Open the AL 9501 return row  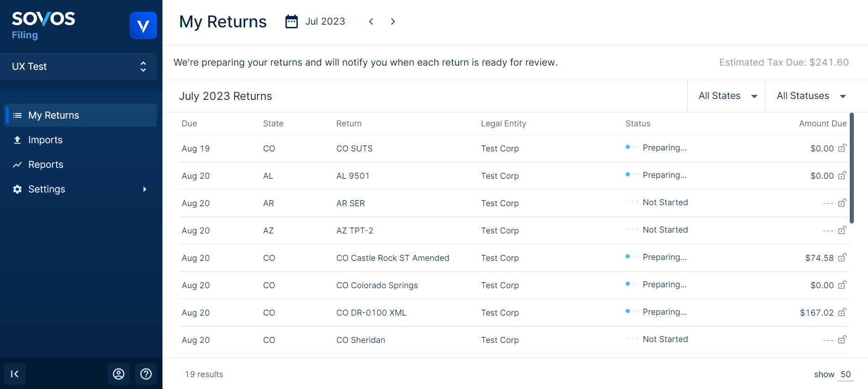pos(353,176)
